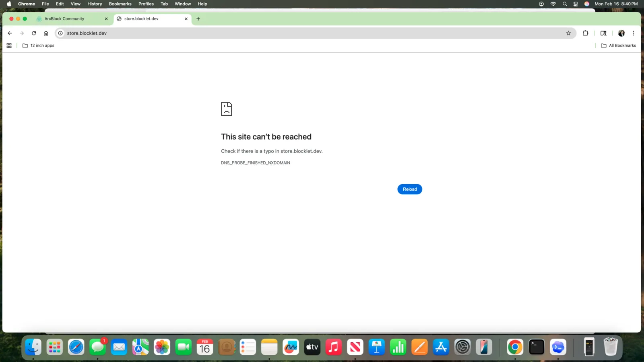The width and height of the screenshot is (644, 362).
Task: Open Reminders from the Dock
Action: (248, 347)
